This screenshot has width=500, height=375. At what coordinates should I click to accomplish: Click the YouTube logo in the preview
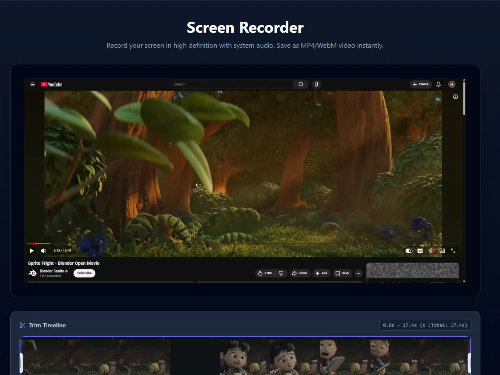[x=51, y=84]
